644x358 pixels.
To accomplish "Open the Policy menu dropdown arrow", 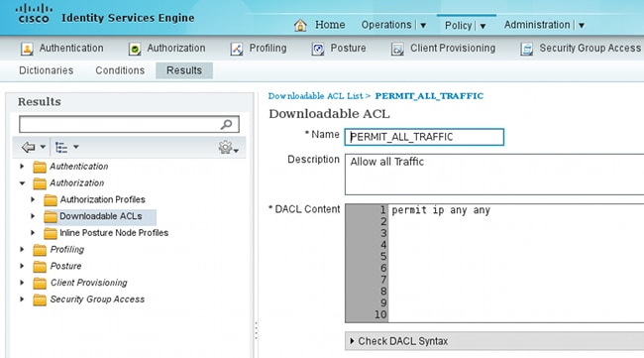I will 483,26.
